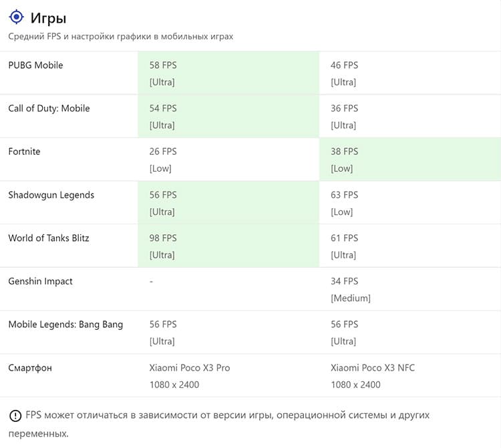This screenshot has width=501, height=448.
Task: Select Mobile Legends: Bang Bang label
Action: point(65,324)
